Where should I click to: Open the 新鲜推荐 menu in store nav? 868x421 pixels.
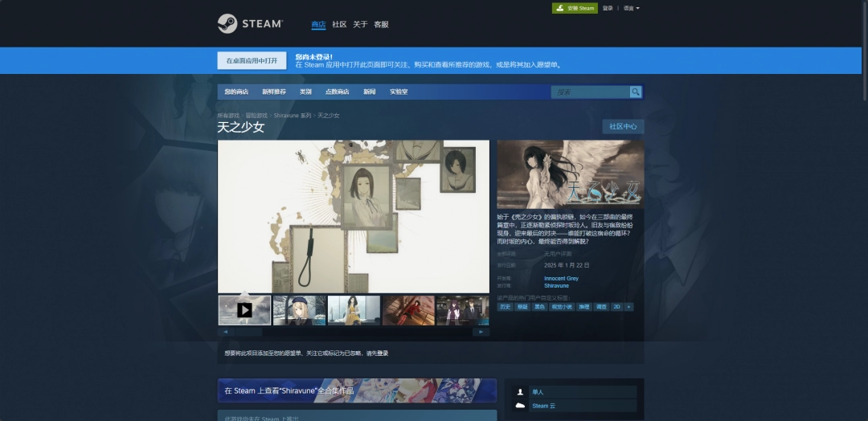point(273,92)
